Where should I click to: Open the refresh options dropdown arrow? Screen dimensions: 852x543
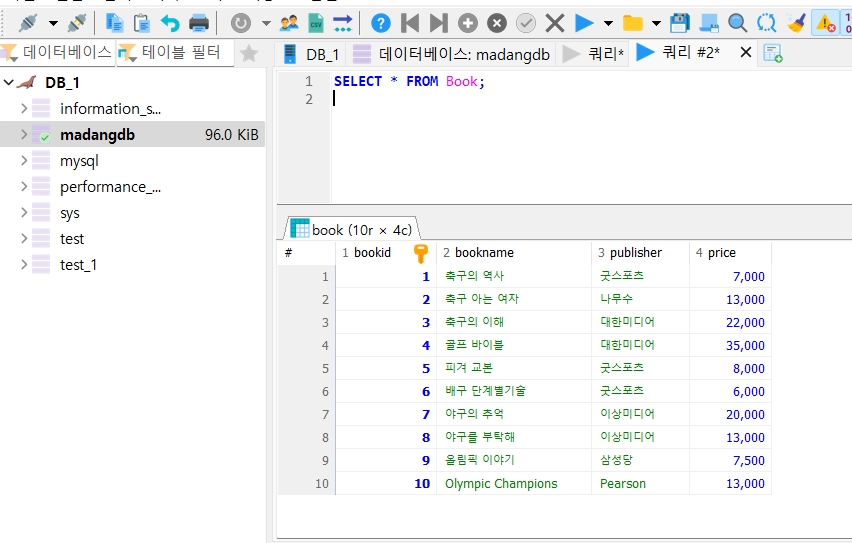pos(266,23)
